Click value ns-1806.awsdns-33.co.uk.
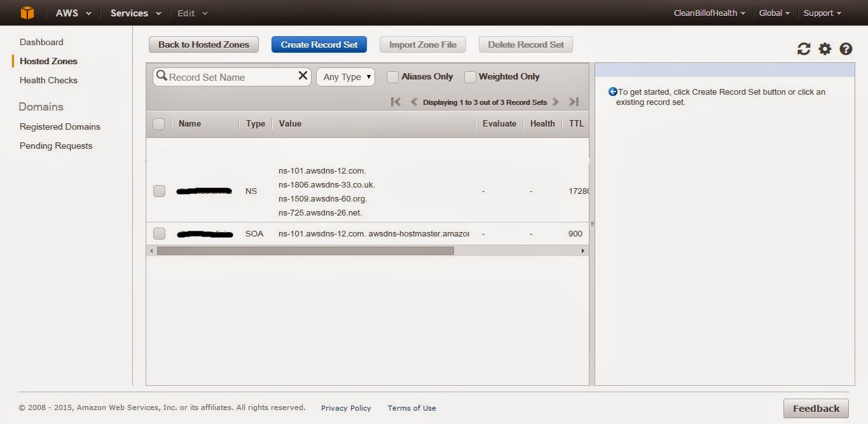 click(327, 185)
